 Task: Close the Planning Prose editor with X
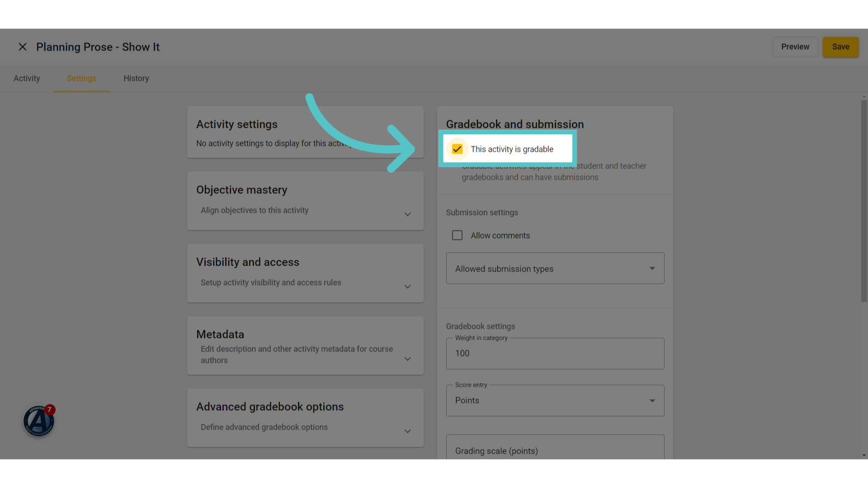coord(23,47)
